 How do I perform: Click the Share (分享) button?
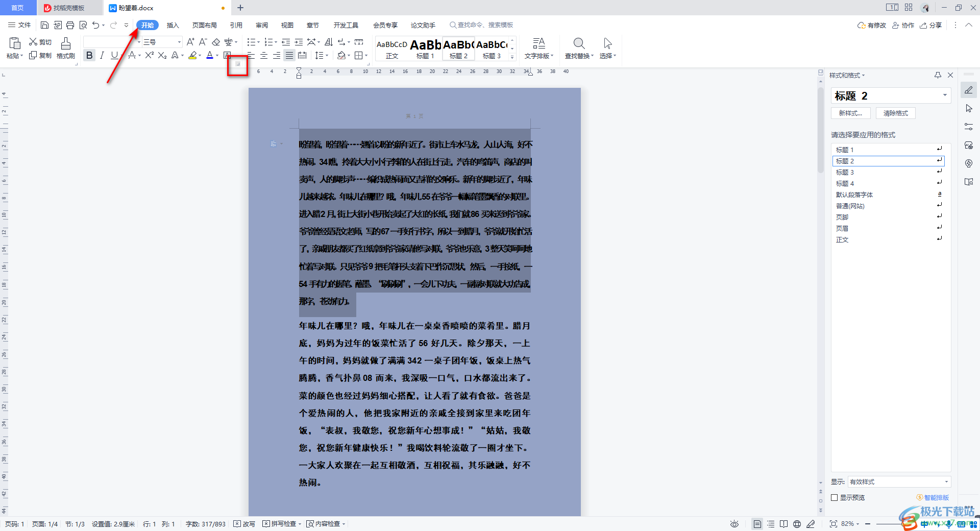930,25
